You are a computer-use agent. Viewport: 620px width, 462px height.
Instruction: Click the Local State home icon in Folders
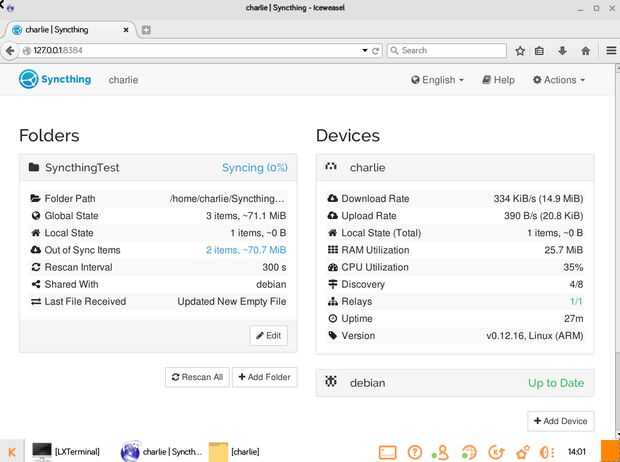coord(36,233)
